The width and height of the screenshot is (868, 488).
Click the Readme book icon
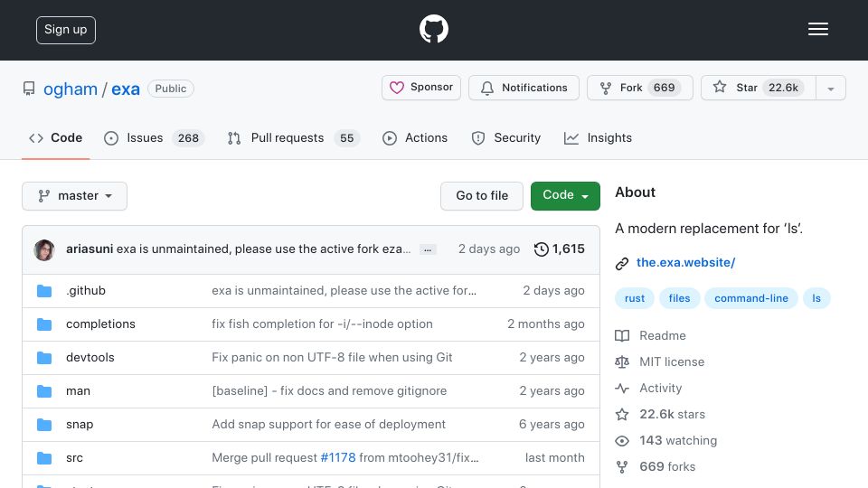click(x=622, y=336)
